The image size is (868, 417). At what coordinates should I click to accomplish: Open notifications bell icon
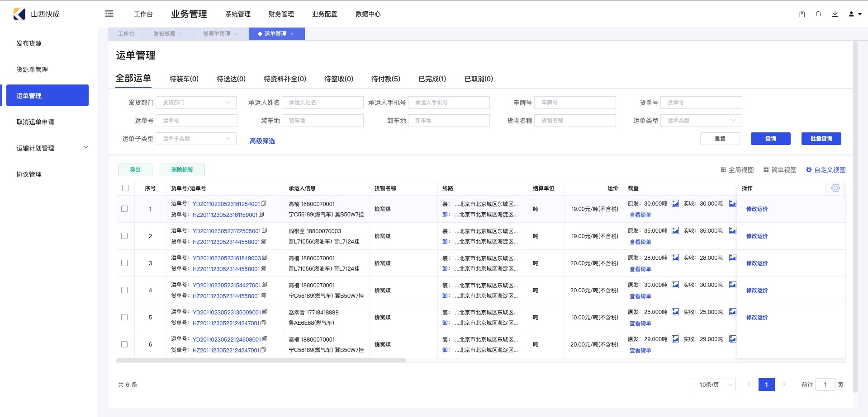click(x=818, y=14)
